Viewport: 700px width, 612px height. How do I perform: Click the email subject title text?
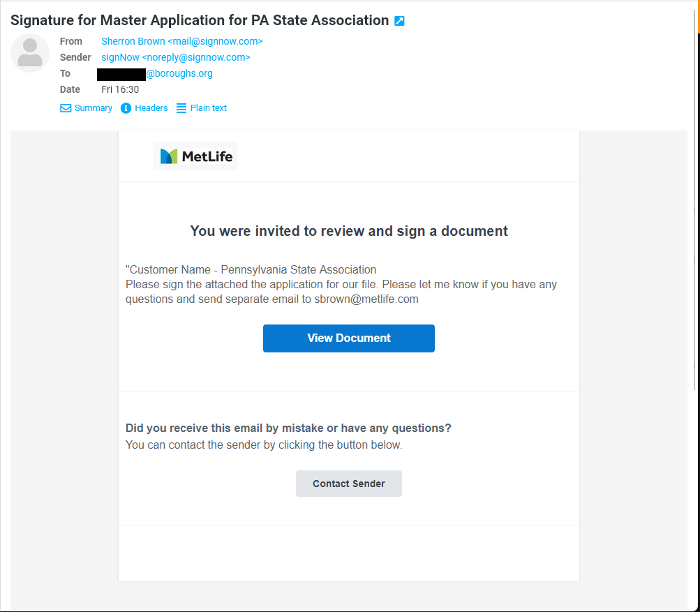[x=200, y=20]
